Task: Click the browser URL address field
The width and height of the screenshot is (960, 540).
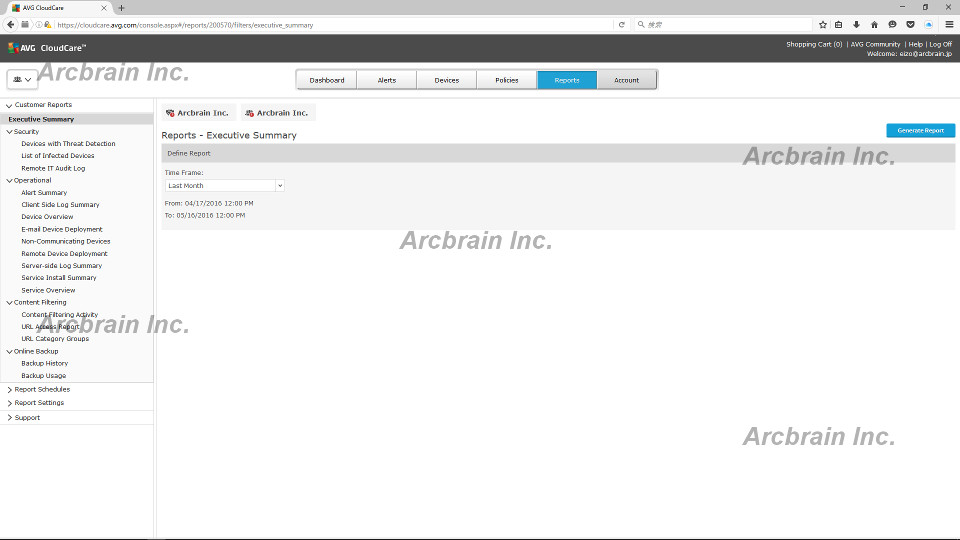Action: point(334,25)
